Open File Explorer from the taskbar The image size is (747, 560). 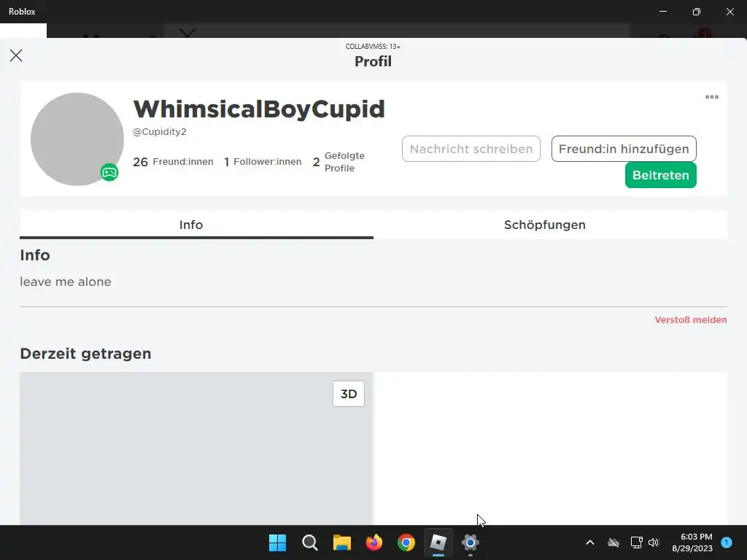point(341,542)
